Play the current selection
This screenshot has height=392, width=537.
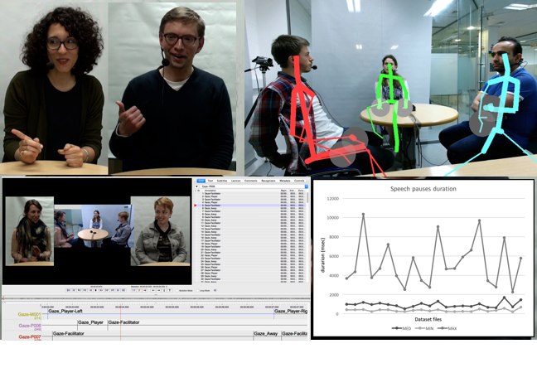pos(134,290)
